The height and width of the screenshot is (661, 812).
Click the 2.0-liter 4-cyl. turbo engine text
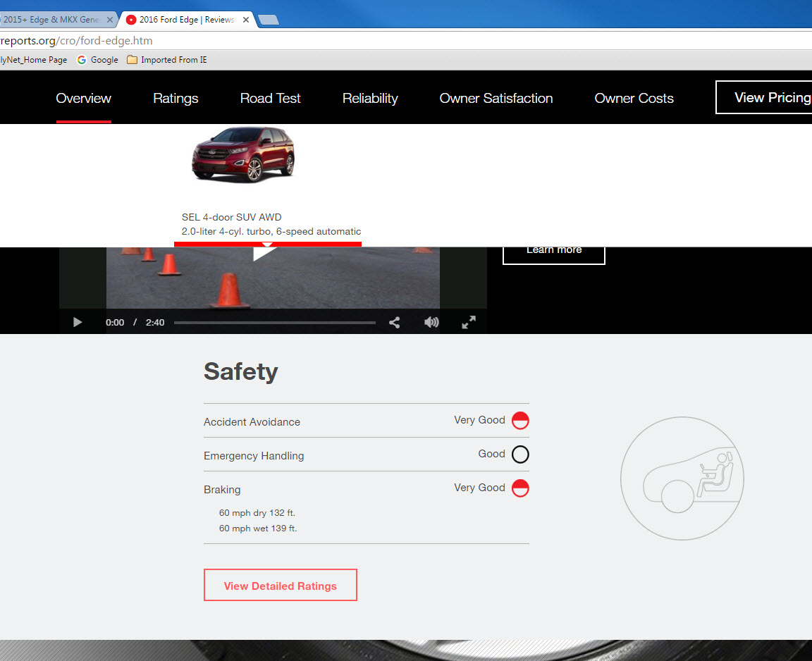tap(271, 231)
